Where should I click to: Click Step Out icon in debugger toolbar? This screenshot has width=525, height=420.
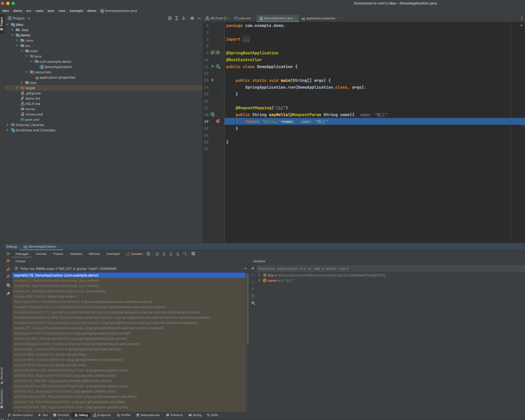178,254
